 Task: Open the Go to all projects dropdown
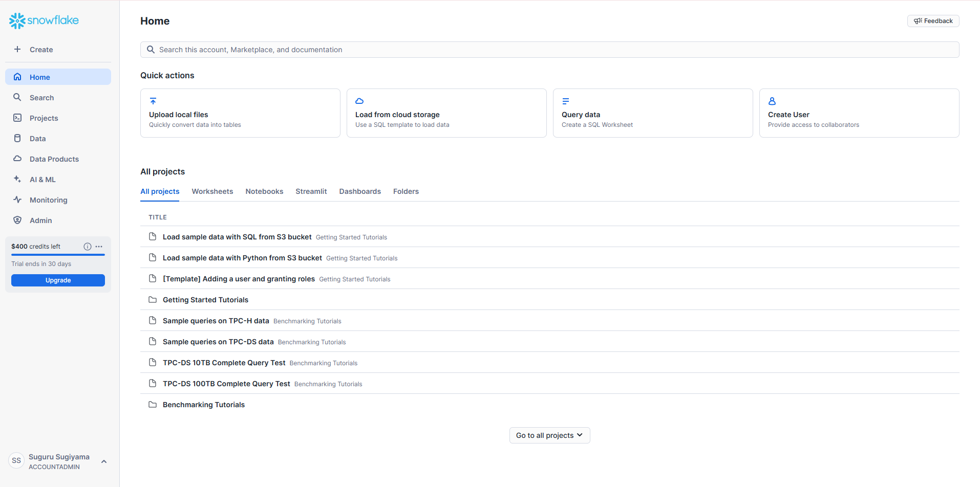click(549, 435)
